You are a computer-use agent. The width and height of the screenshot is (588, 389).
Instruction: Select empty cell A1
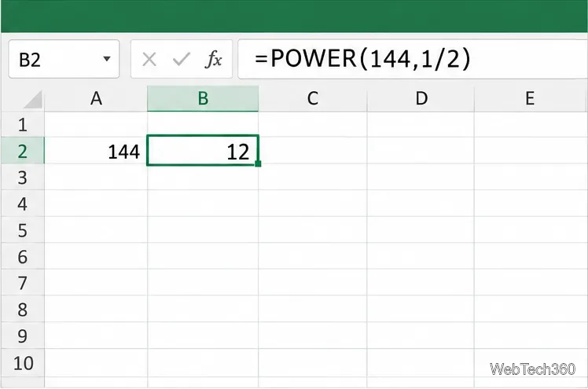pos(96,124)
